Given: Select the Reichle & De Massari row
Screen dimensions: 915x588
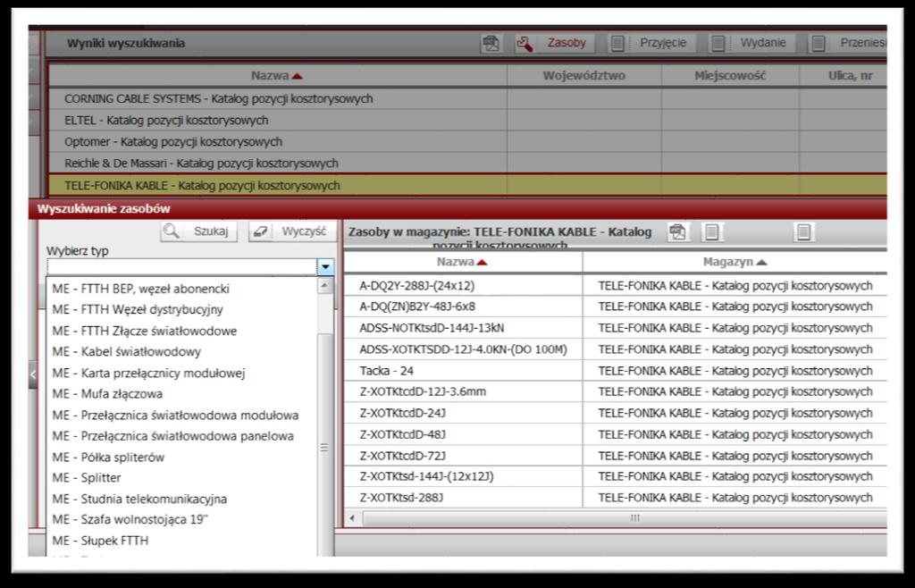Looking at the screenshot, I should [x=467, y=164].
